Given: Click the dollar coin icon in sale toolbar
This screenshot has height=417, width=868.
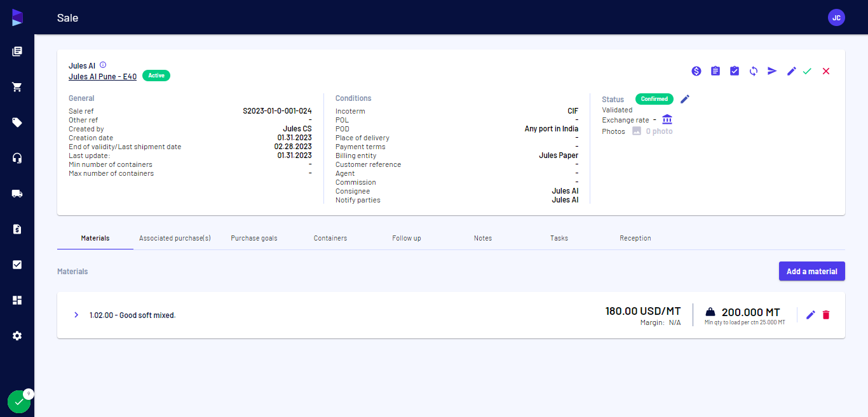Looking at the screenshot, I should 696,71.
